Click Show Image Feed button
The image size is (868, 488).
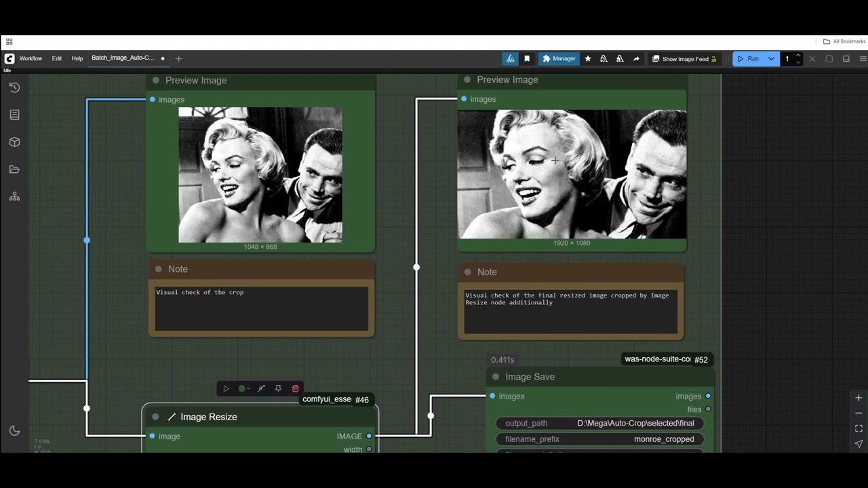point(684,59)
